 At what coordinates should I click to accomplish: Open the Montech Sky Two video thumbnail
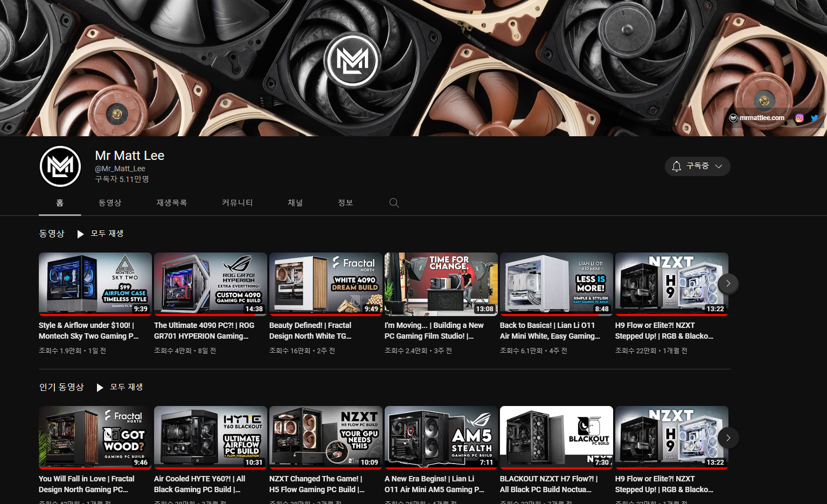tap(95, 284)
